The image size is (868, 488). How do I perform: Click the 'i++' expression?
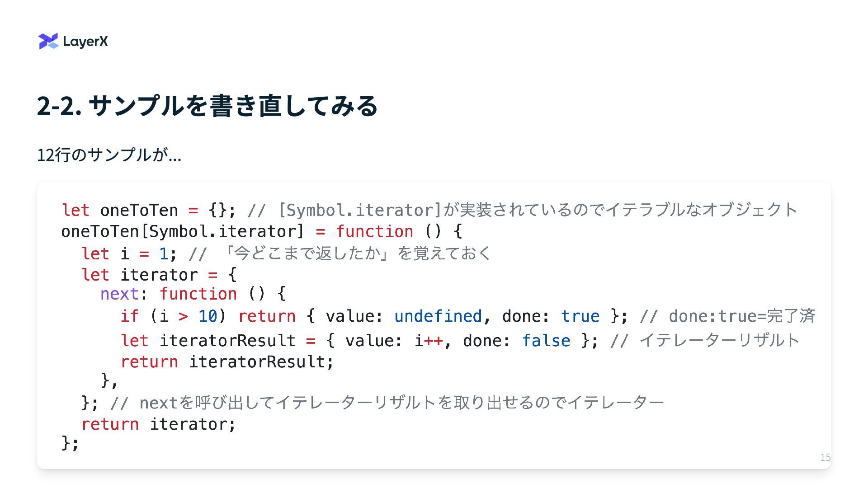point(429,340)
